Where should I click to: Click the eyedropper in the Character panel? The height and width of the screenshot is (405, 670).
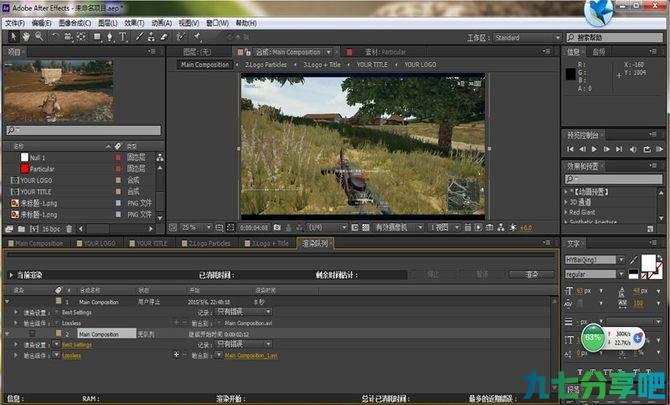633,260
